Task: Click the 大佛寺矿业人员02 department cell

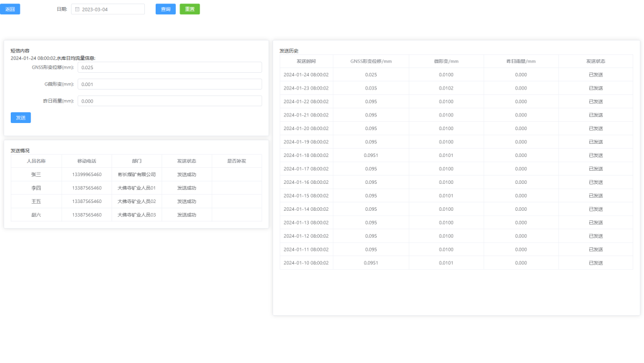Action: (137, 201)
